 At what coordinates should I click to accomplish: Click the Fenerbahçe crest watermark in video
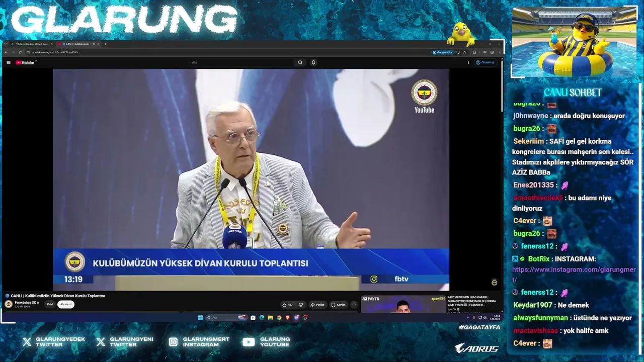tap(424, 93)
